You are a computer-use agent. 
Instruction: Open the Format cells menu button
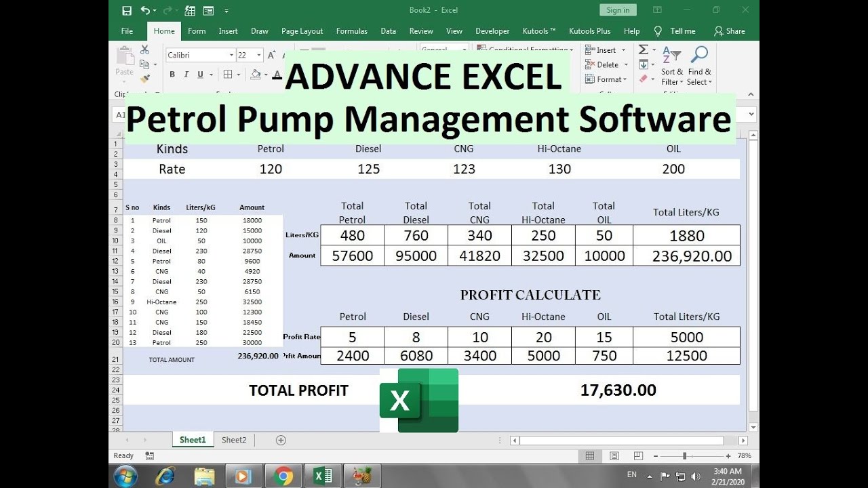(x=606, y=79)
